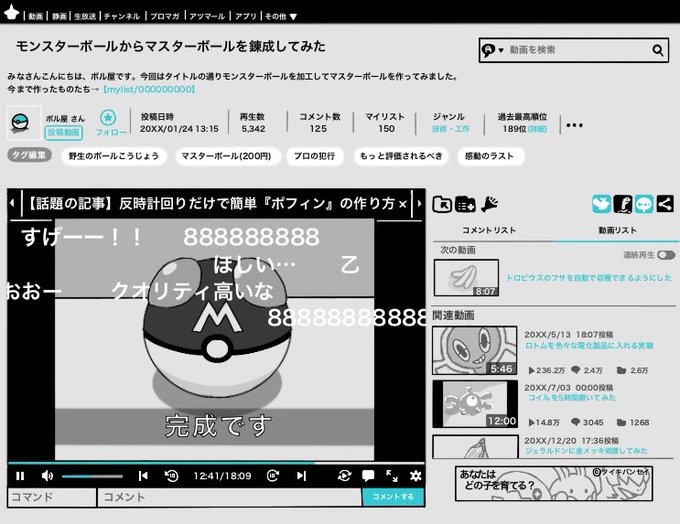Open the アツマール menu item

[x=207, y=16]
